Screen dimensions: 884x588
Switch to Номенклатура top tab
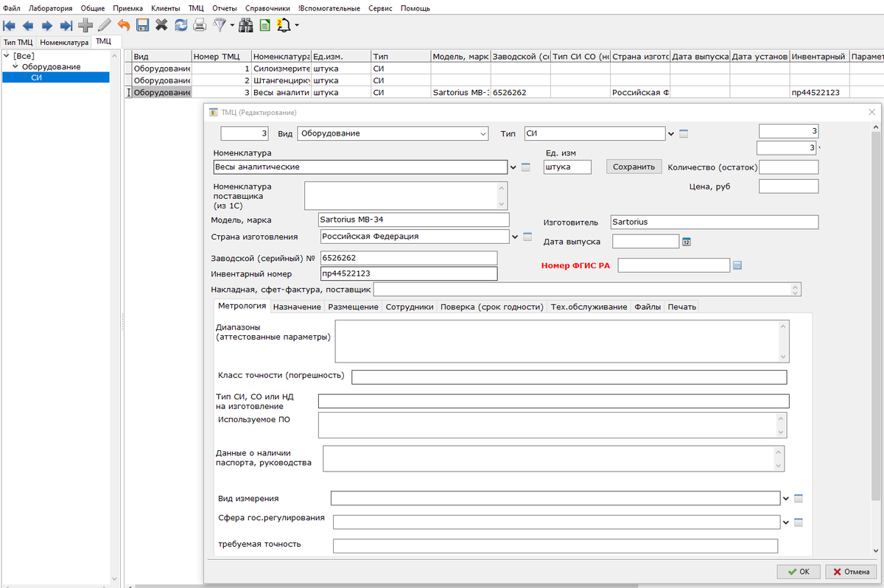pyautogui.click(x=64, y=43)
